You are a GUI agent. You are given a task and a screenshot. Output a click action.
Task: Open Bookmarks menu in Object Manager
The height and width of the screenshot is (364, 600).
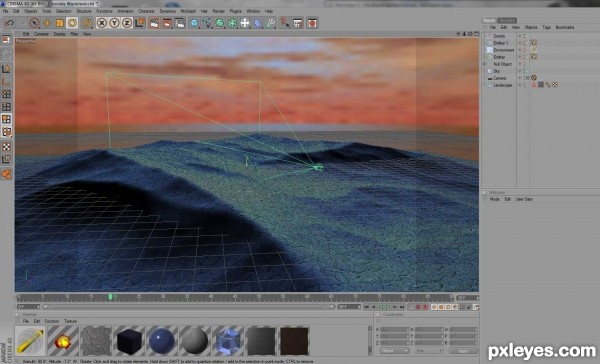tap(565, 28)
